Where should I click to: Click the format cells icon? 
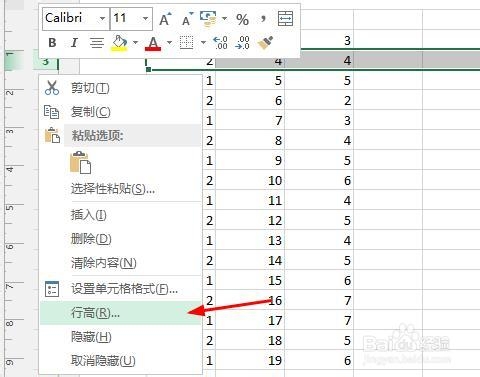pos(52,289)
